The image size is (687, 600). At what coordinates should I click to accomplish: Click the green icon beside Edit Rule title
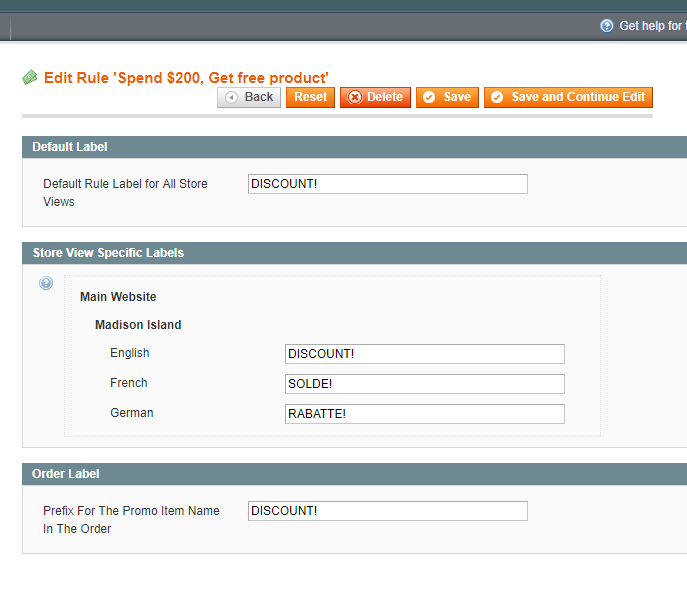pos(30,77)
